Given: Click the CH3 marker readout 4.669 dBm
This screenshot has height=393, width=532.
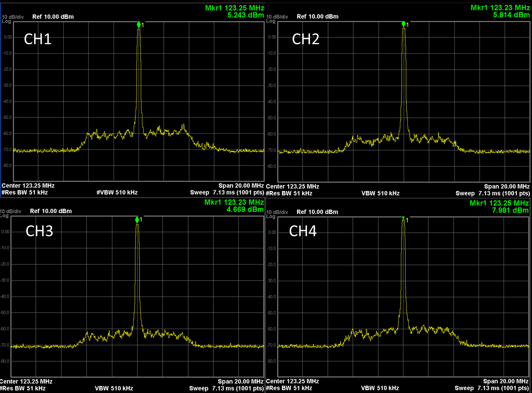Looking at the screenshot, I should 245,210.
